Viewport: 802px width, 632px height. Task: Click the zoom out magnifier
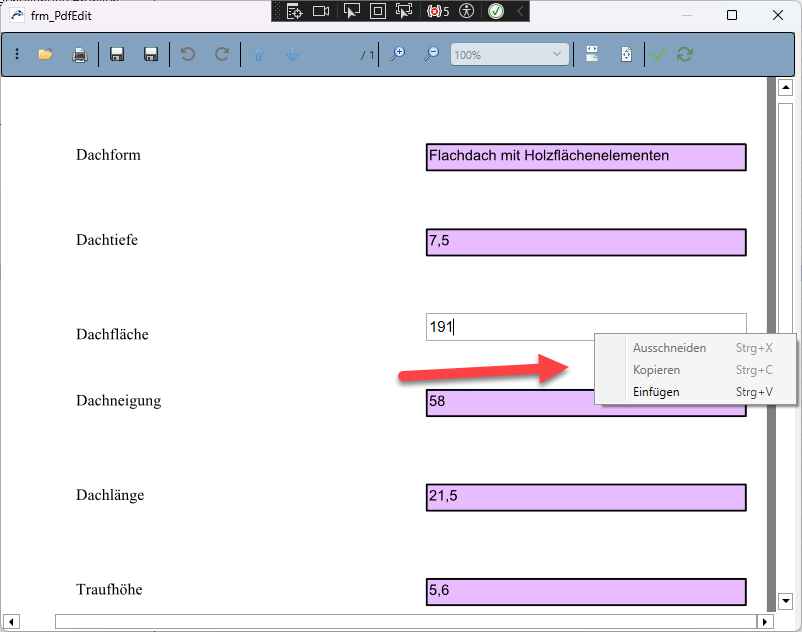coord(431,54)
